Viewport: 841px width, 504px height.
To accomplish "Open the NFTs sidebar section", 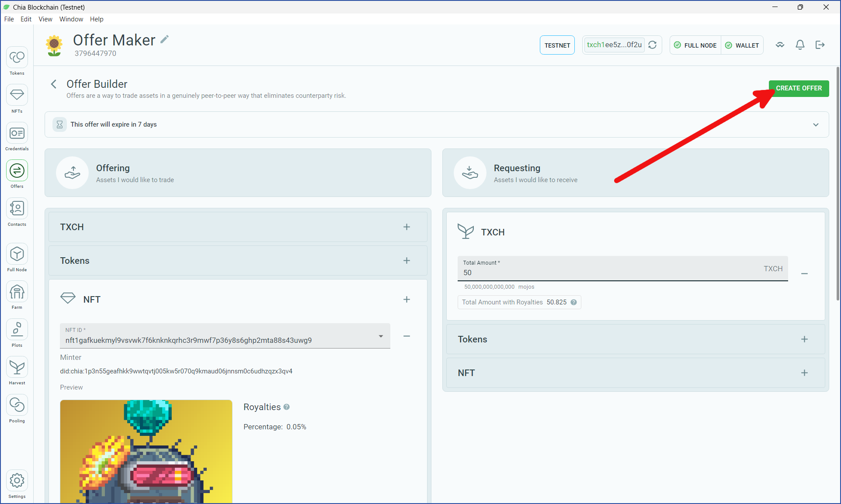I will pos(17,99).
